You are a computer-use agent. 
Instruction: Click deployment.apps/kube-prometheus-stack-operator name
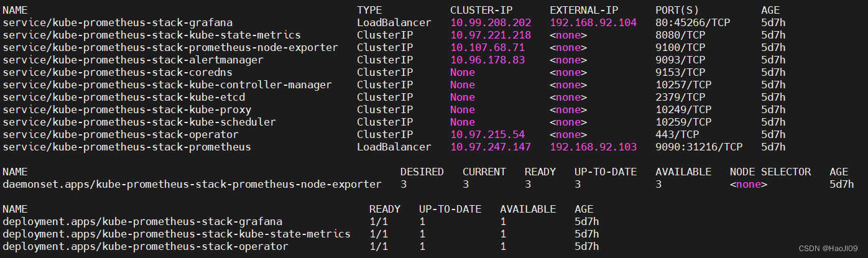[145, 246]
